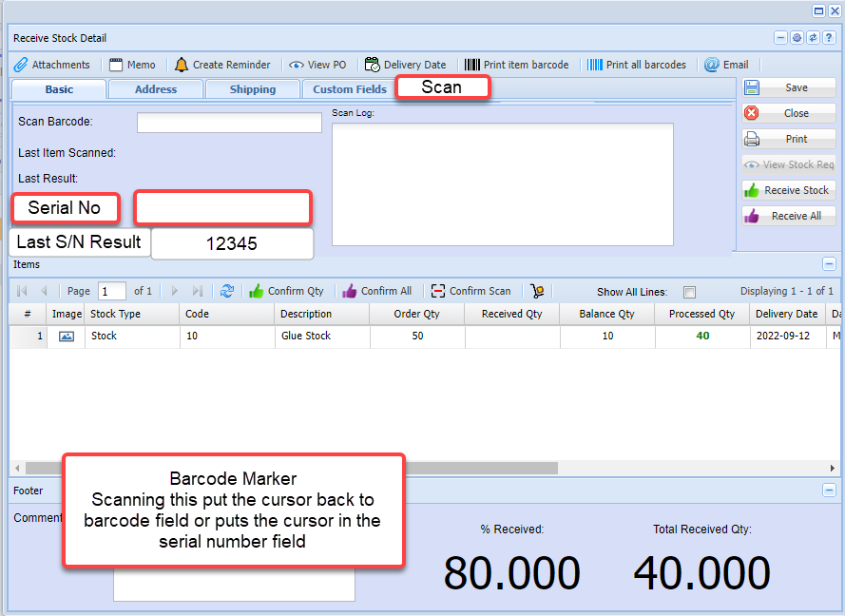Screen dimensions: 845x616
Task: Click the View PO eye icon
Action: [297, 65]
